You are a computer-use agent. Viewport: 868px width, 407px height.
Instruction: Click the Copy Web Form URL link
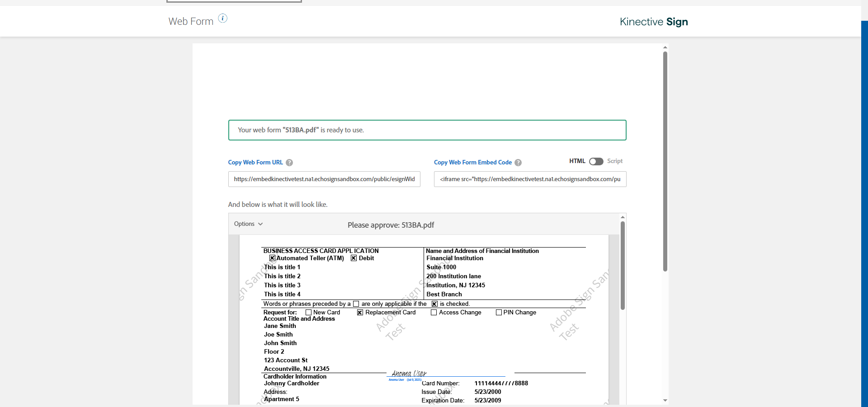[255, 163]
